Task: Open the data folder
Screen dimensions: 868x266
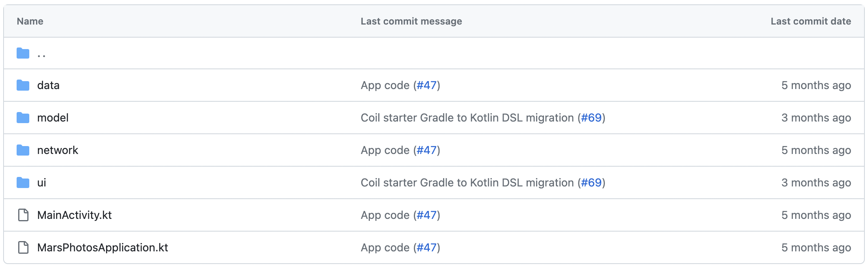Action: click(x=48, y=85)
